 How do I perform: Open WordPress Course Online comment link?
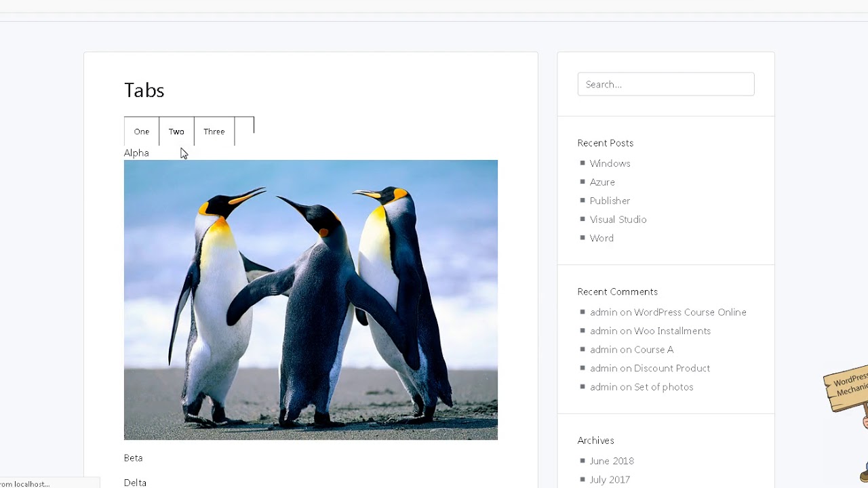click(x=690, y=312)
